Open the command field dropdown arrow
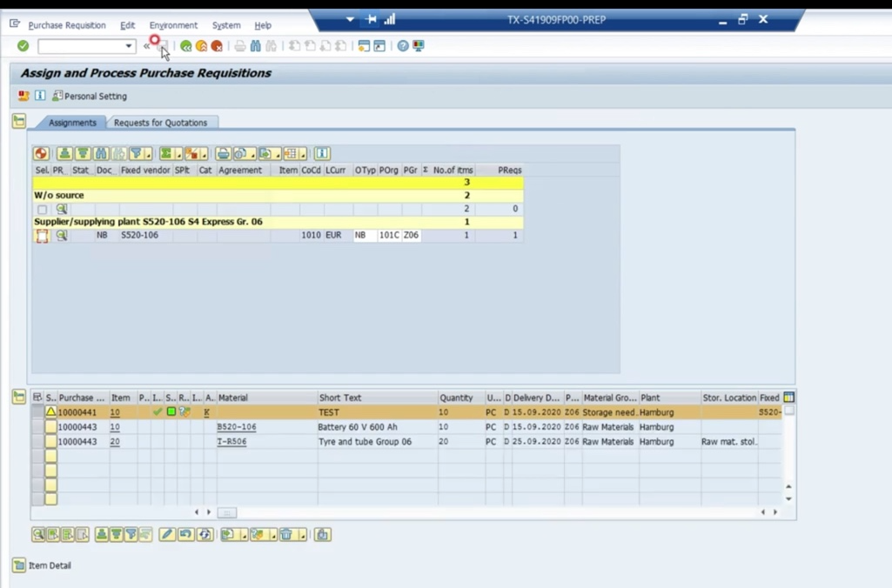Screen dimensions: 892x588 [129, 46]
